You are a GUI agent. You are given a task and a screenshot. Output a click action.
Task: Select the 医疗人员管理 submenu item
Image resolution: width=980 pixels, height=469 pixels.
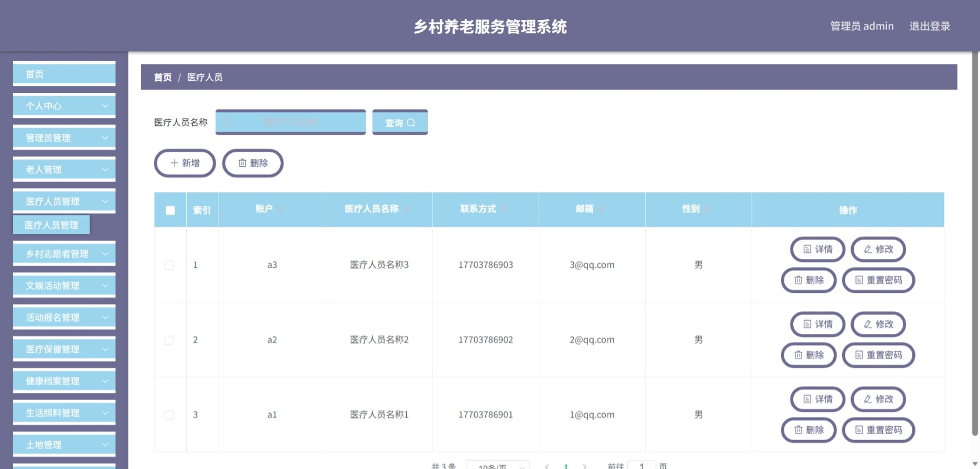pyautogui.click(x=51, y=225)
